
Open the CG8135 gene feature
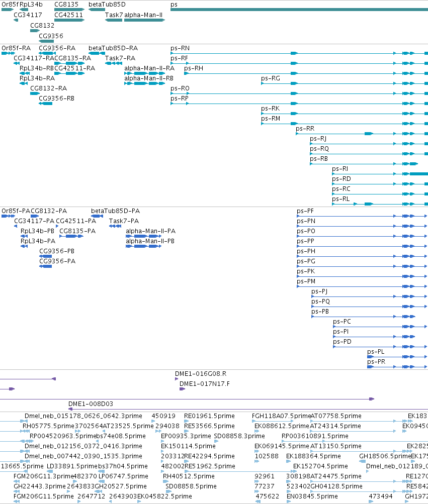(x=69, y=10)
